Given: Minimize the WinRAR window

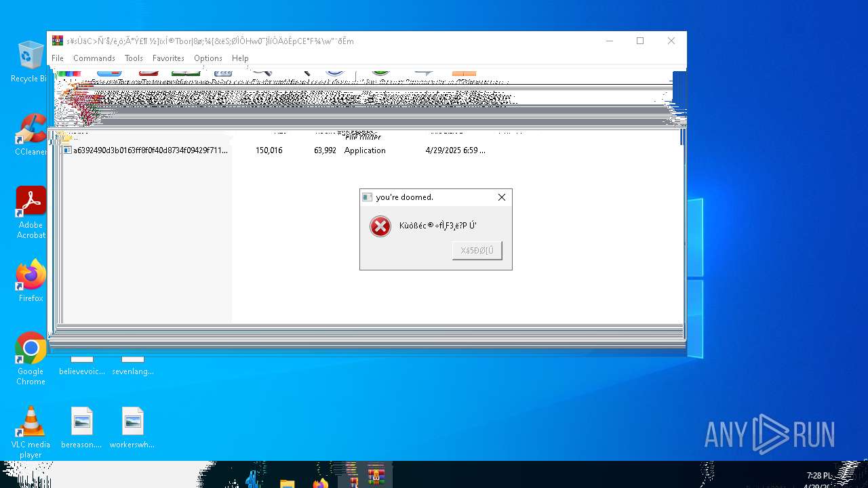Looking at the screenshot, I should coord(609,41).
